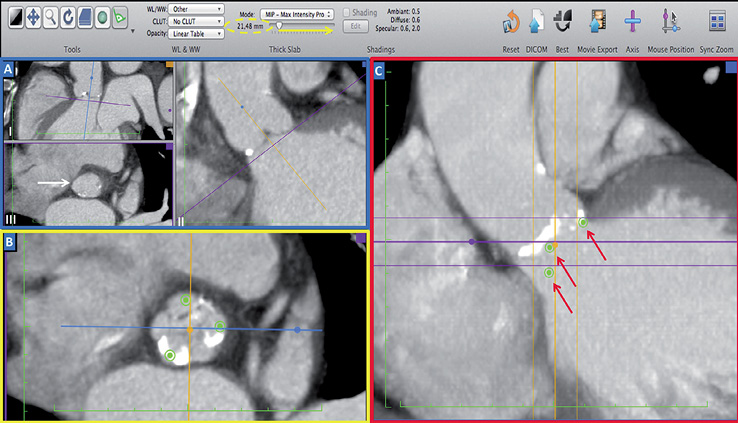Enable the Shading checkbox
The width and height of the screenshot is (738, 423).
click(x=348, y=13)
